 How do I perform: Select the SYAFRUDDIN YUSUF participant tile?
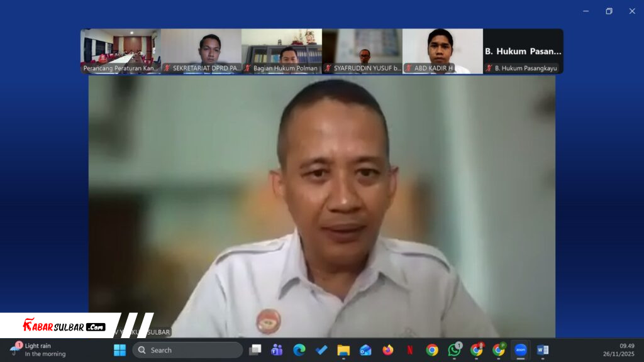coord(362,51)
